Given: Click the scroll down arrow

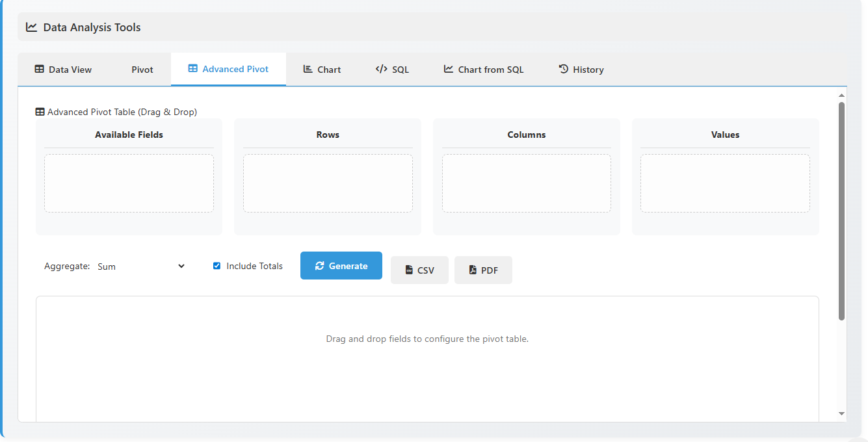Looking at the screenshot, I should [841, 413].
